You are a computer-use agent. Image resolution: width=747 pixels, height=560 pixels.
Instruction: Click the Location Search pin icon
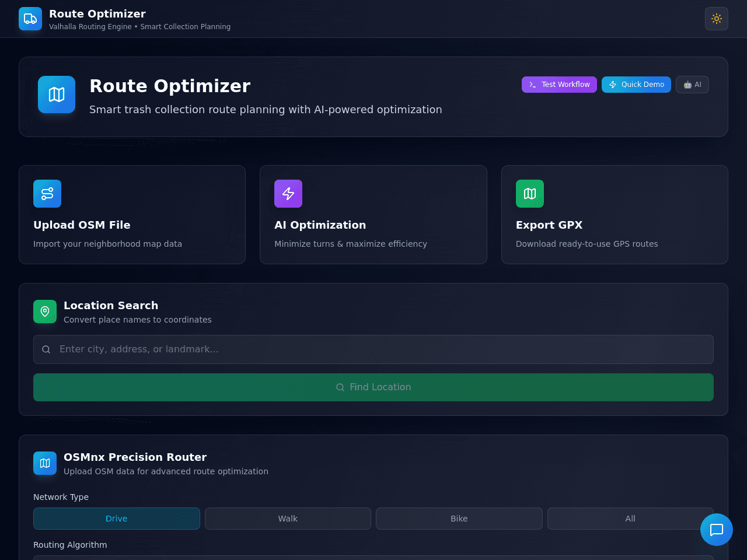pyautogui.click(x=45, y=311)
